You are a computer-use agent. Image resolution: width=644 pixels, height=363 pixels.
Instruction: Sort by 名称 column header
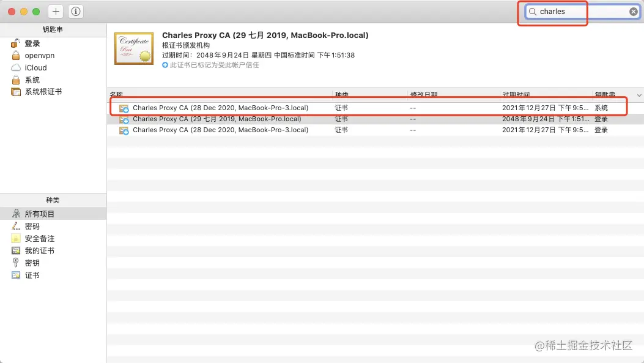pos(220,94)
